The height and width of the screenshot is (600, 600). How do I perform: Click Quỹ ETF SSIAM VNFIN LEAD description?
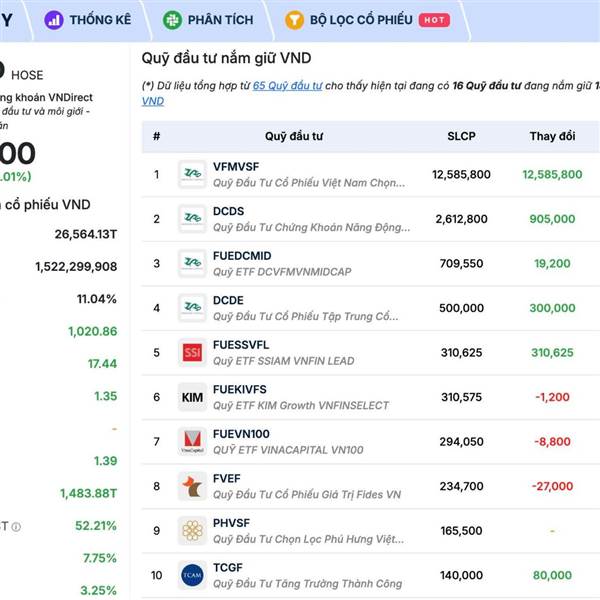pos(284,361)
